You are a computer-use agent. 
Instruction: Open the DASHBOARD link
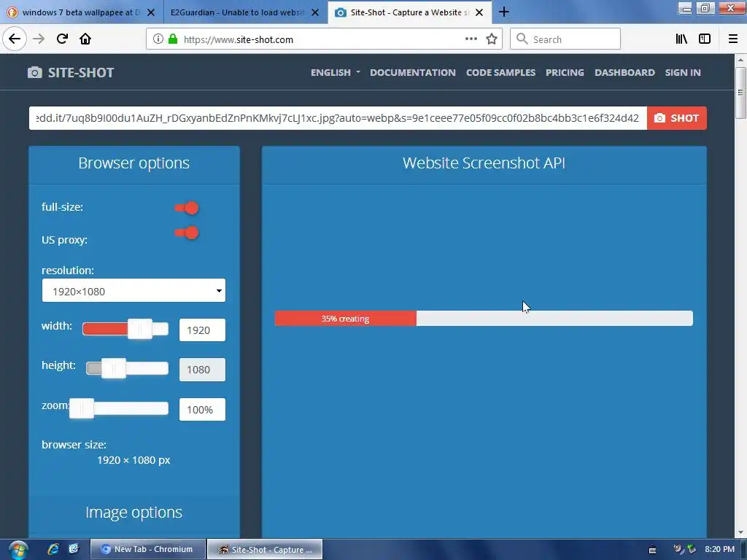[624, 72]
